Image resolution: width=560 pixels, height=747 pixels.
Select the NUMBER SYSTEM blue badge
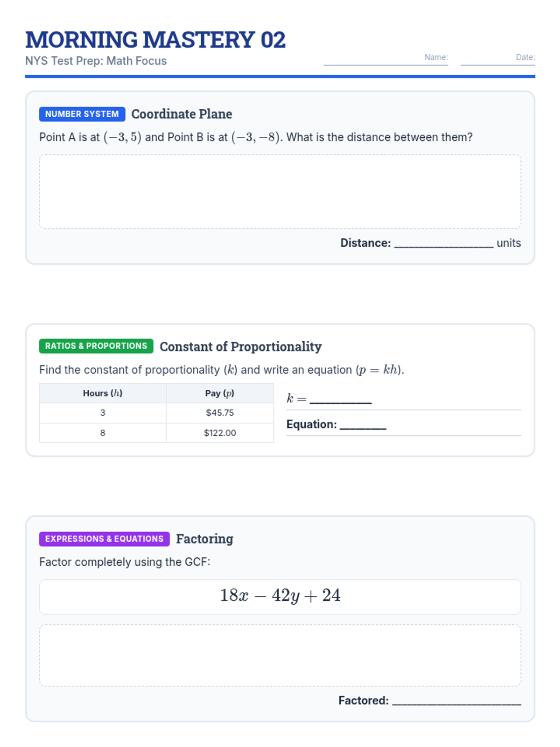coord(82,114)
